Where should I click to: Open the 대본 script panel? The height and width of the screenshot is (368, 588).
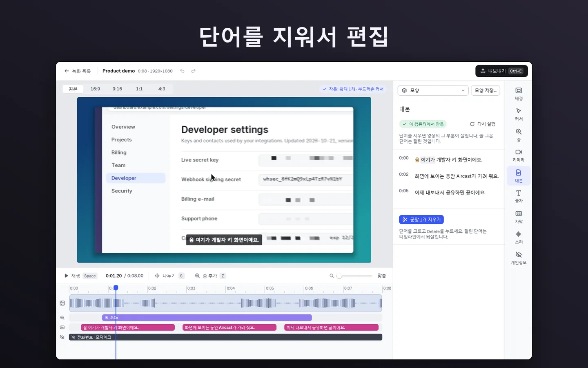(x=519, y=176)
